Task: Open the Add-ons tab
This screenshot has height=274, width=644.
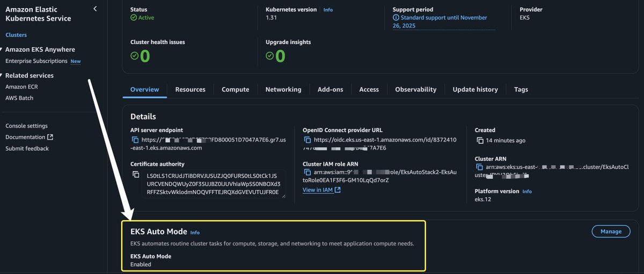Action: [331, 89]
